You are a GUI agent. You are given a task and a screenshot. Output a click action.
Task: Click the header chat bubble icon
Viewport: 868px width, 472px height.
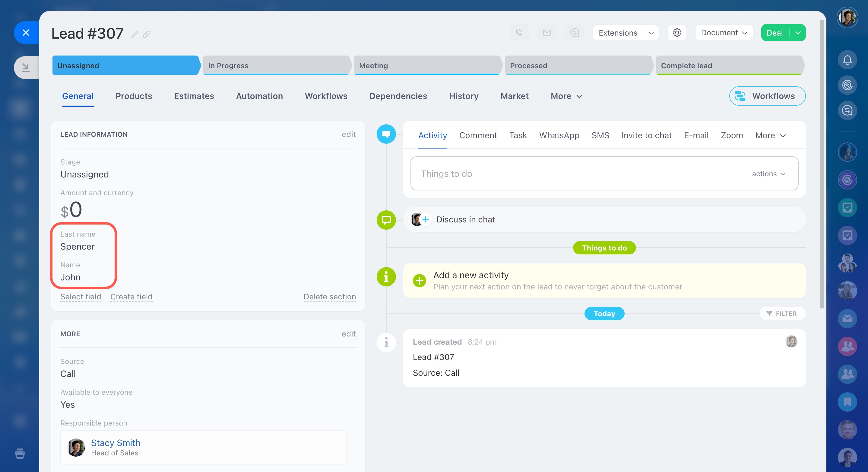coord(575,33)
